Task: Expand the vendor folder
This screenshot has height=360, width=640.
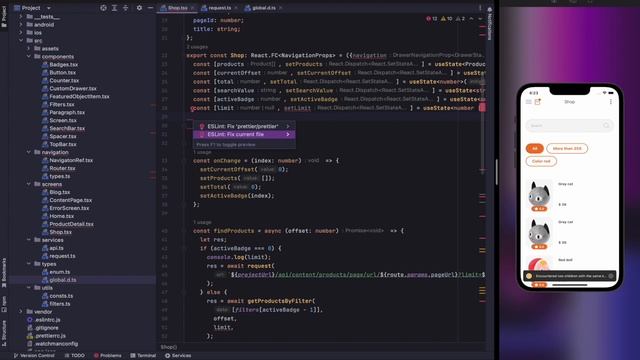Action: pyautogui.click(x=21, y=312)
